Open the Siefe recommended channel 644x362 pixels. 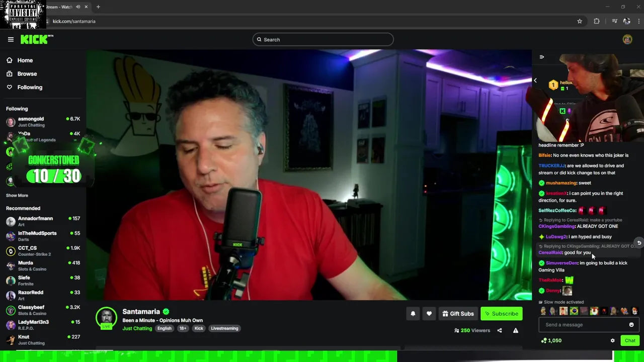(43, 280)
